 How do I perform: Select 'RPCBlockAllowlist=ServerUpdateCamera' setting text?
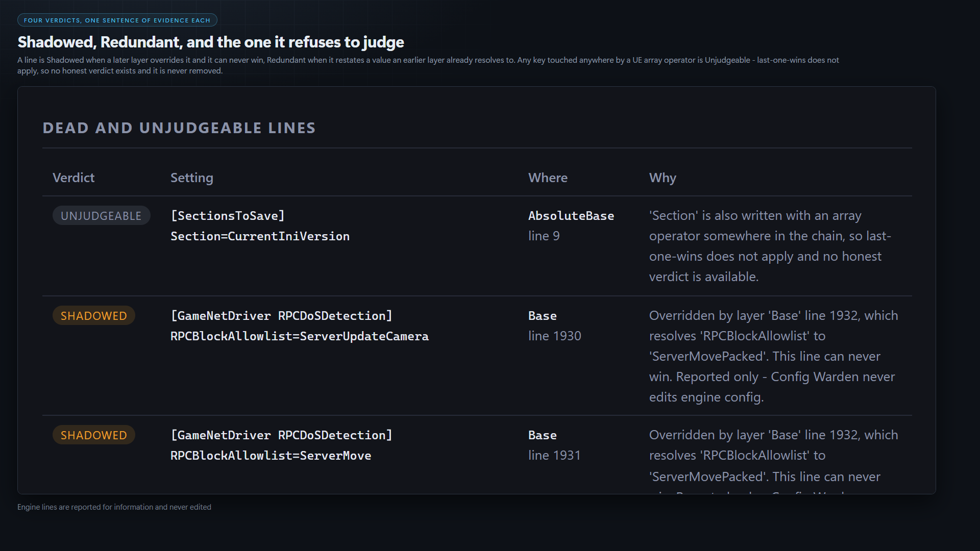click(300, 336)
